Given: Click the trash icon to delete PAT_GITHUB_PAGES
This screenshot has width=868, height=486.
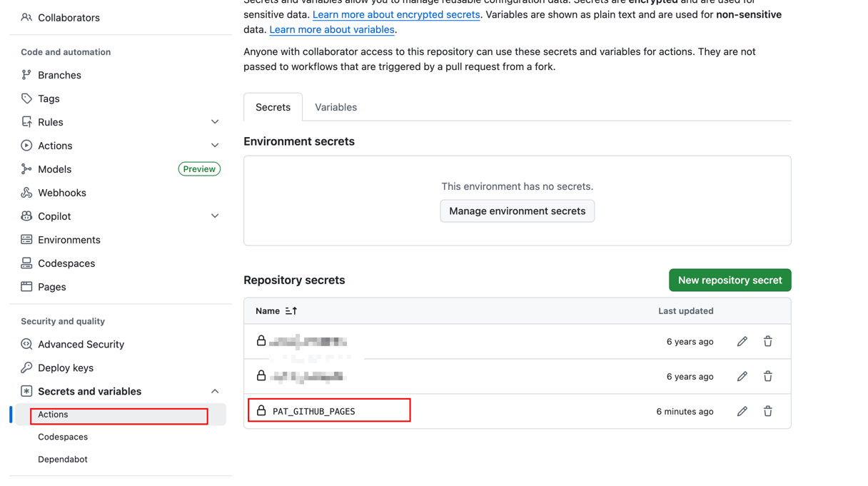Looking at the screenshot, I should click(767, 411).
